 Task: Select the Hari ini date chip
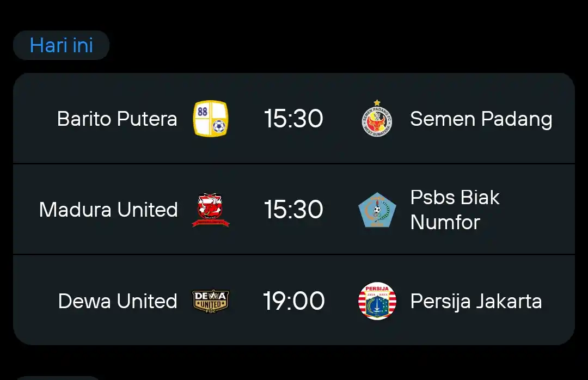[x=61, y=45]
